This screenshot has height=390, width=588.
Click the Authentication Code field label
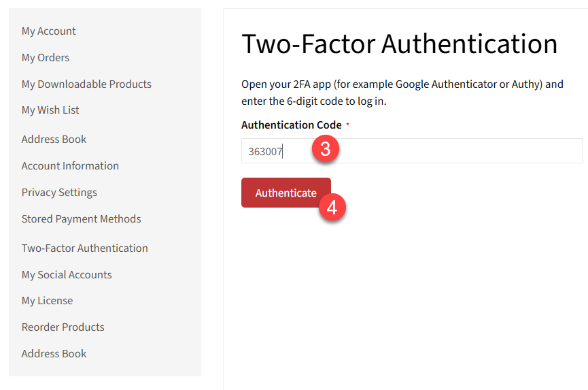click(x=292, y=125)
